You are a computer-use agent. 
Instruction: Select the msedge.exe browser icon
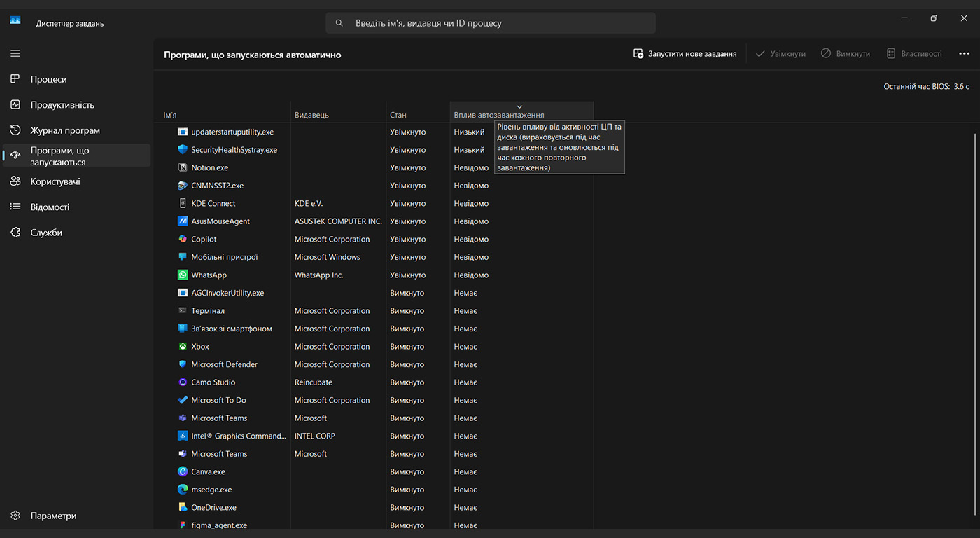point(183,490)
